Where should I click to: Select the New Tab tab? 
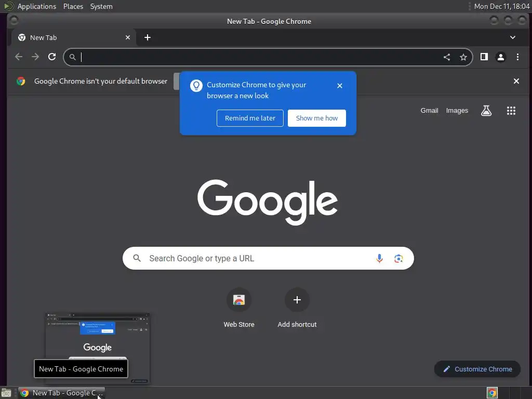click(74, 37)
